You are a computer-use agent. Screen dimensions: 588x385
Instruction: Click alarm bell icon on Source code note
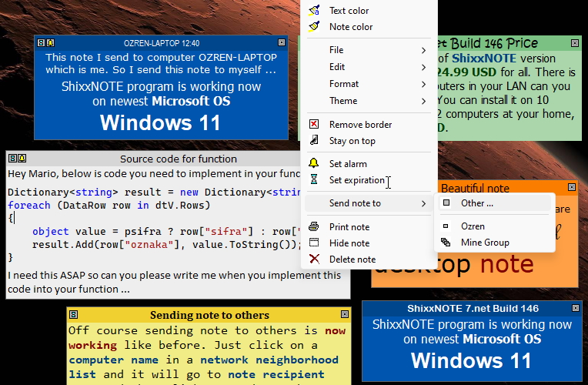[22, 159]
